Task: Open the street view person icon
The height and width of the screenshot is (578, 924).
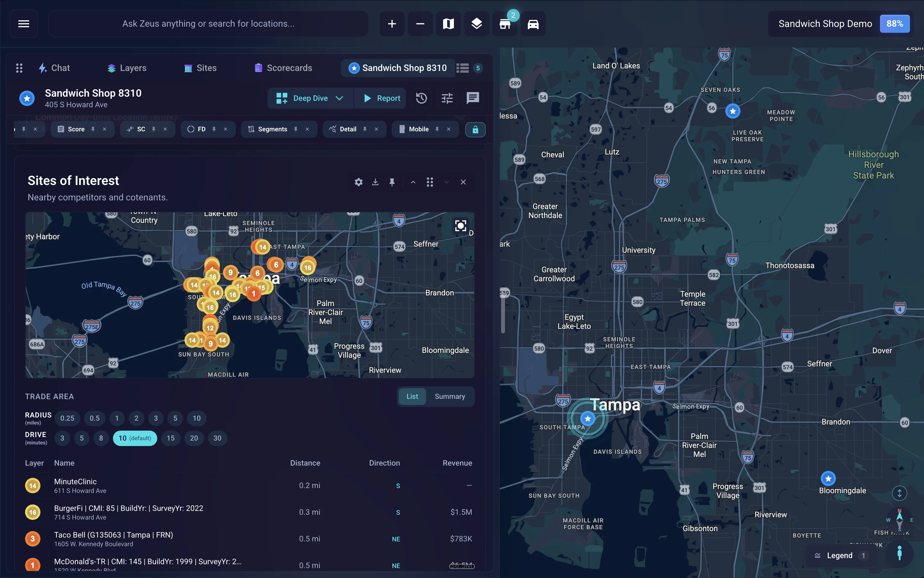Action: point(900,553)
